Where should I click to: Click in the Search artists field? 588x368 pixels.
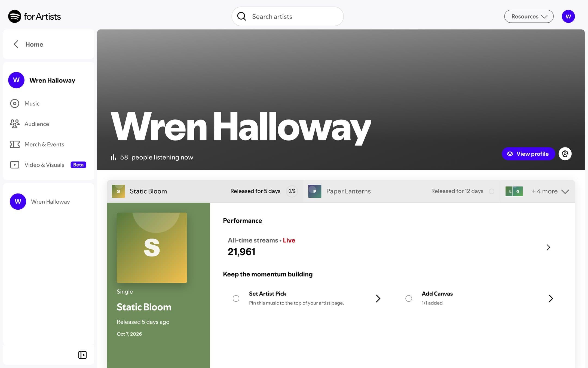coord(287,16)
